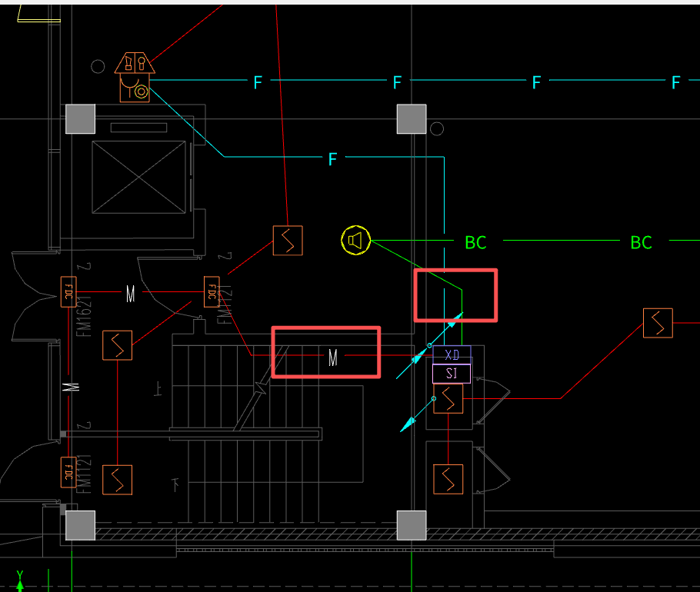Select smoke detector below the long red diagonal line
700x592 pixels.
288,241
